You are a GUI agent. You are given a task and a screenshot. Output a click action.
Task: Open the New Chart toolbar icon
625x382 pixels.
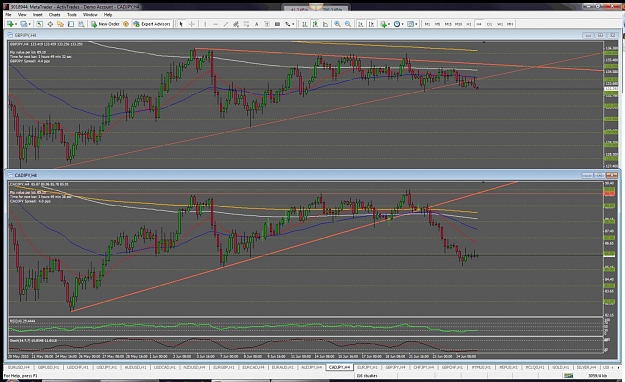10,24
